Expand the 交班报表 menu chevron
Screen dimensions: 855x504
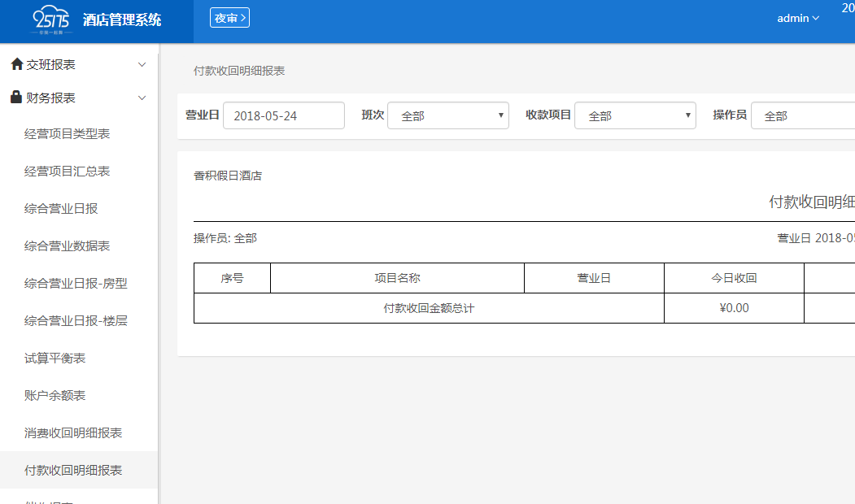(x=142, y=64)
